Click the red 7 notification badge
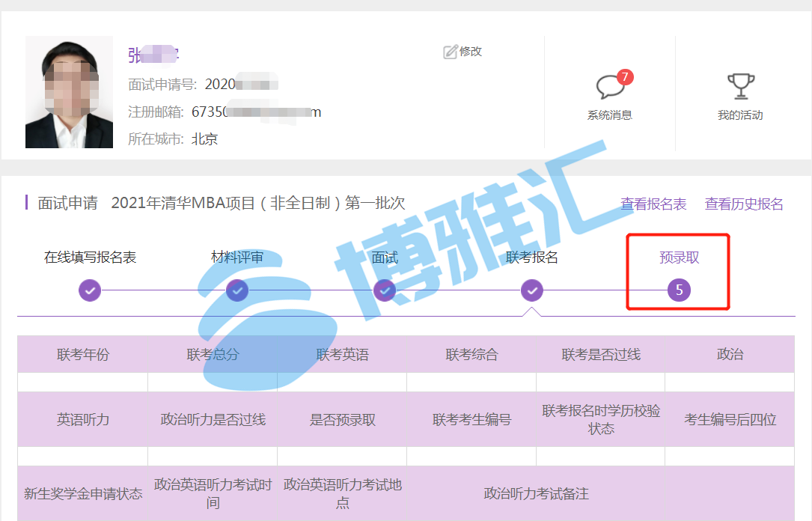Screen dimensions: 812x521 click(x=625, y=77)
